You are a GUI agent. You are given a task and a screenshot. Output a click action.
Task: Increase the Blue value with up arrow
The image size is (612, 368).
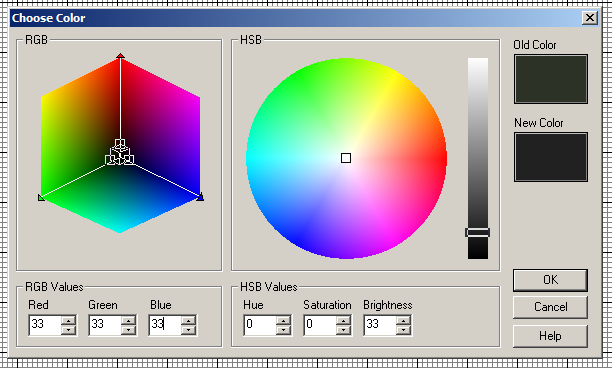189,320
